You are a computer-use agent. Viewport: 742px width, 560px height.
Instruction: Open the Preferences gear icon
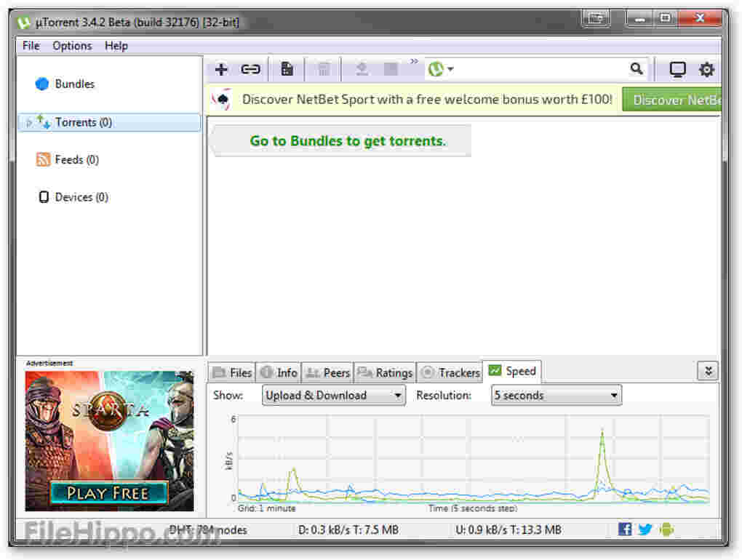[x=706, y=70]
